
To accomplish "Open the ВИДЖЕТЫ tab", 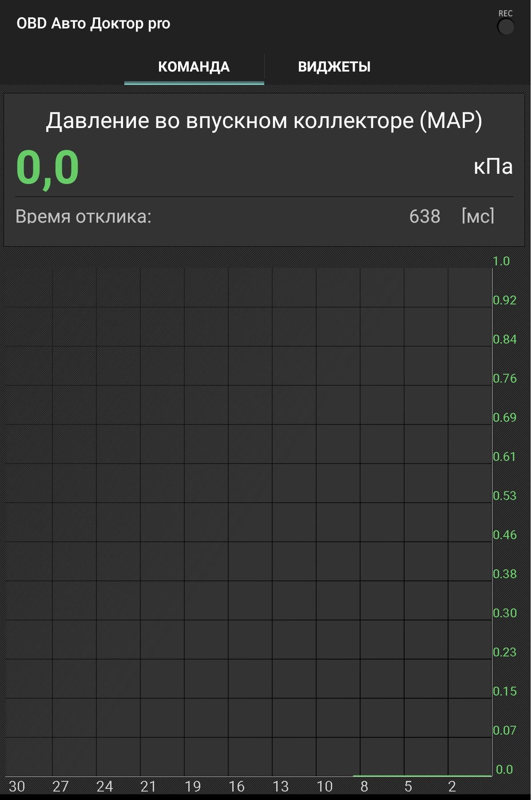I will point(334,67).
